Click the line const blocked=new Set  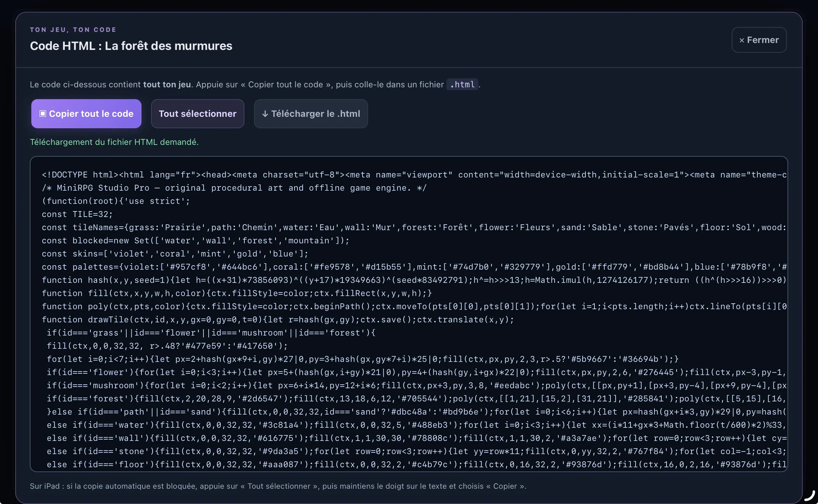pyautogui.click(x=196, y=241)
